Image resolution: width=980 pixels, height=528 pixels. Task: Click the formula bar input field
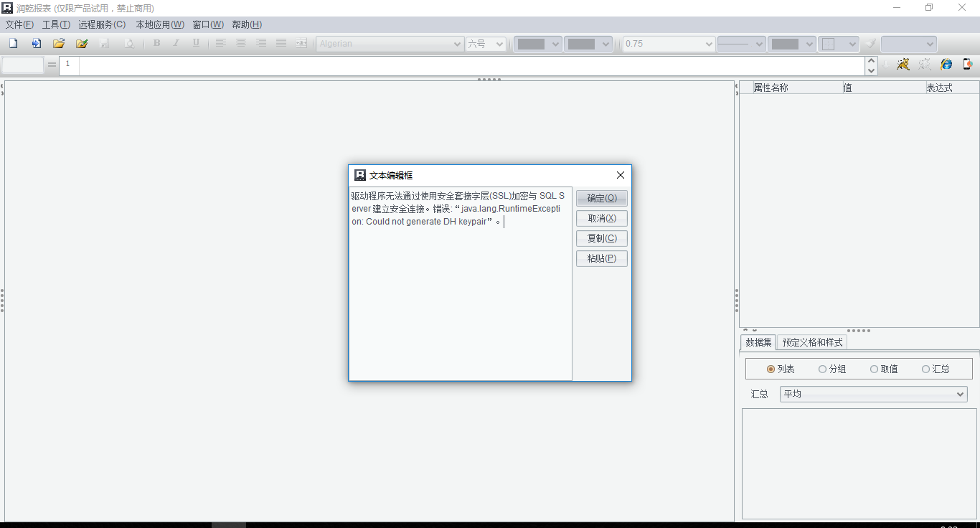click(471, 66)
